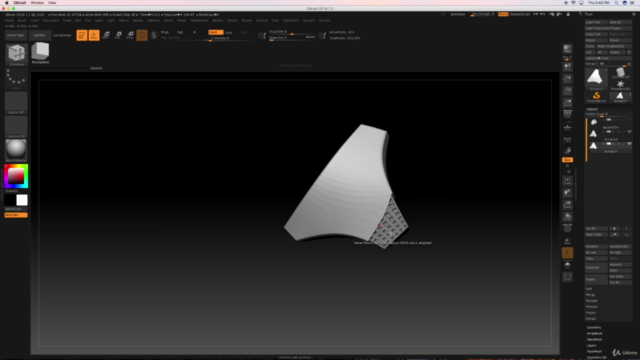Click the Spotlight search icon in menu bar

coord(616,3)
